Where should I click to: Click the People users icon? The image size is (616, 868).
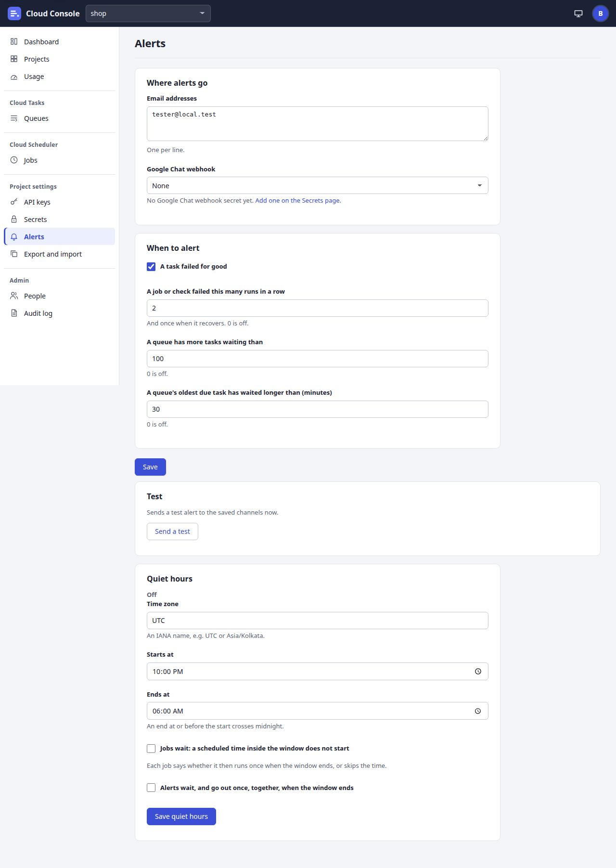(x=14, y=296)
